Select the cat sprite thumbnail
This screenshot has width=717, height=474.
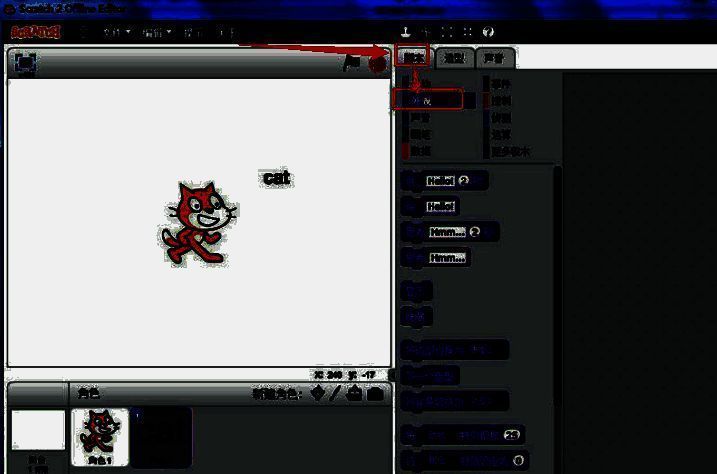(x=99, y=436)
